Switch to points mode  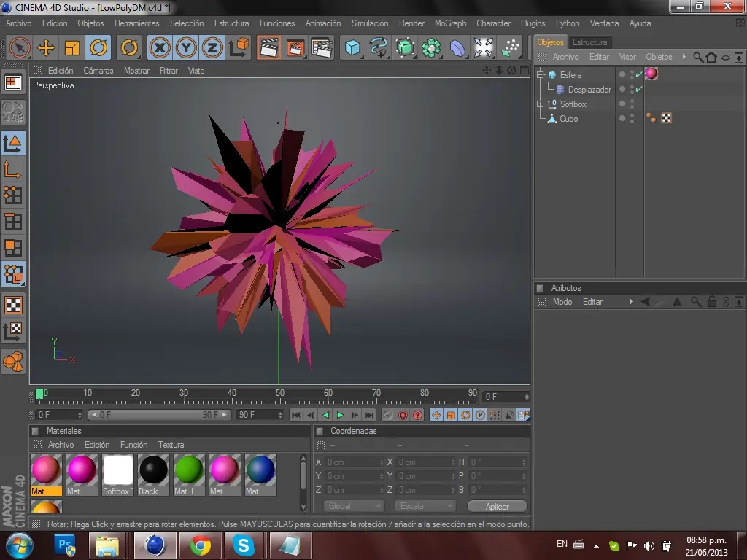point(13,195)
